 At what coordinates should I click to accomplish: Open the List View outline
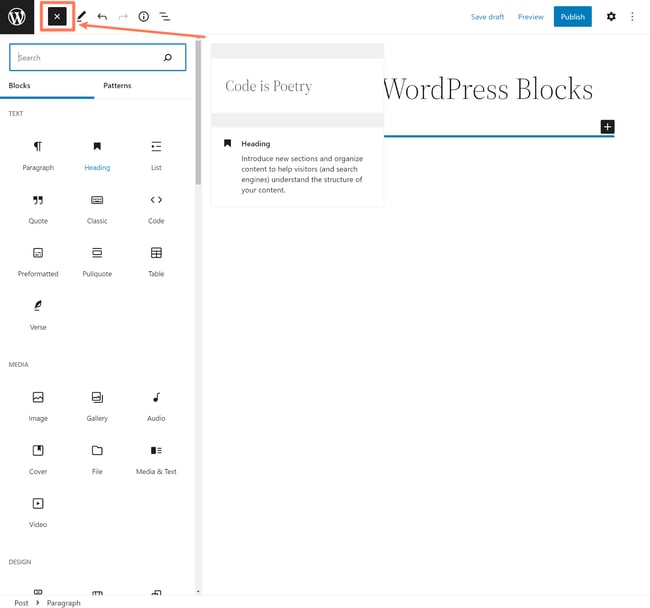165,17
